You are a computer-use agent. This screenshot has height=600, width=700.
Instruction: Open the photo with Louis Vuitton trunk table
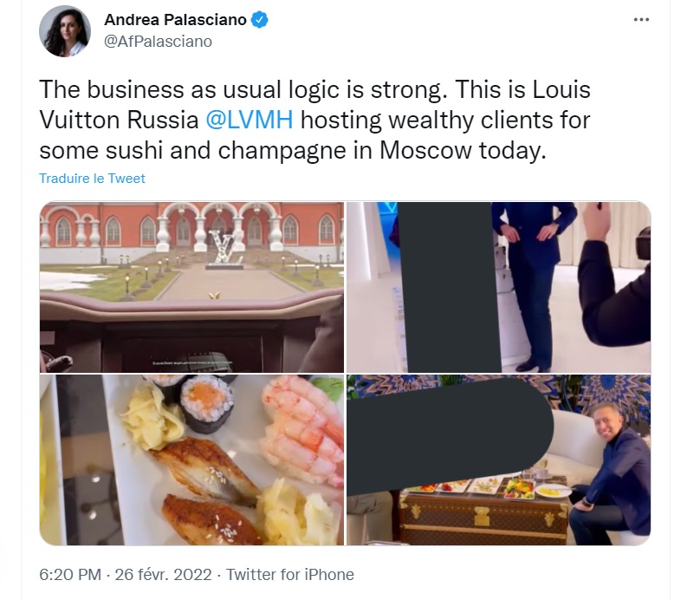click(x=499, y=460)
